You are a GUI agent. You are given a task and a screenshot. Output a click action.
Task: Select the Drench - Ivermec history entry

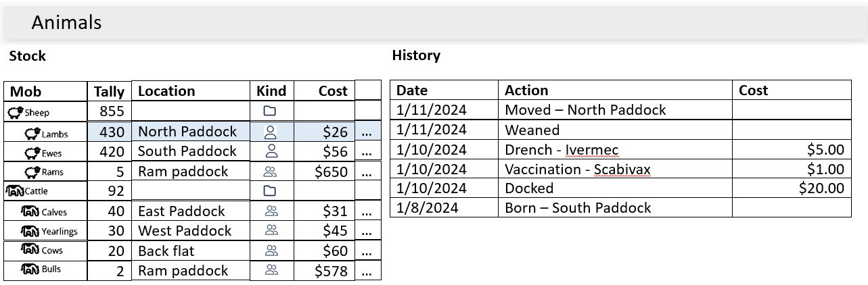562,150
